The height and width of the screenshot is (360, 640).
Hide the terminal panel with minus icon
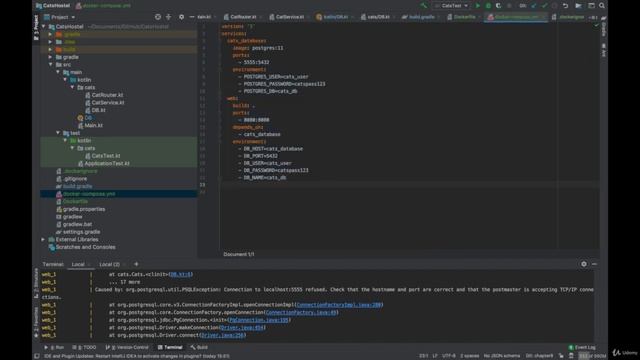[x=594, y=264]
